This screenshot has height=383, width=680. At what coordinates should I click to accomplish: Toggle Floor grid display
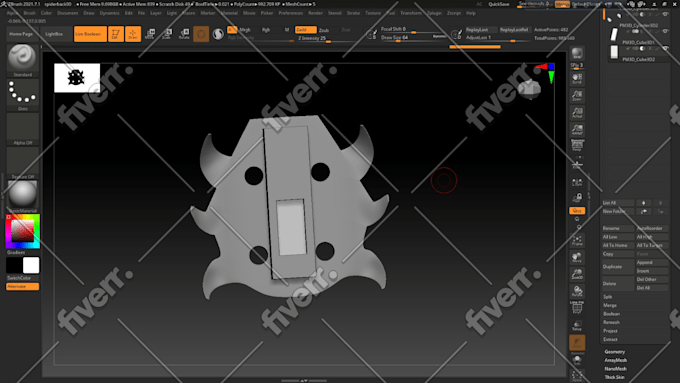(x=577, y=165)
